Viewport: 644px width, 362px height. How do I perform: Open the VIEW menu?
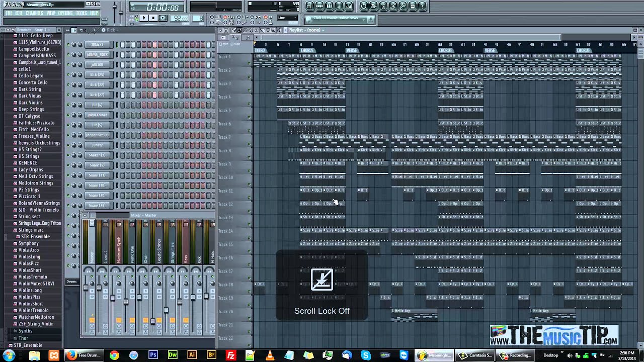click(x=51, y=13)
